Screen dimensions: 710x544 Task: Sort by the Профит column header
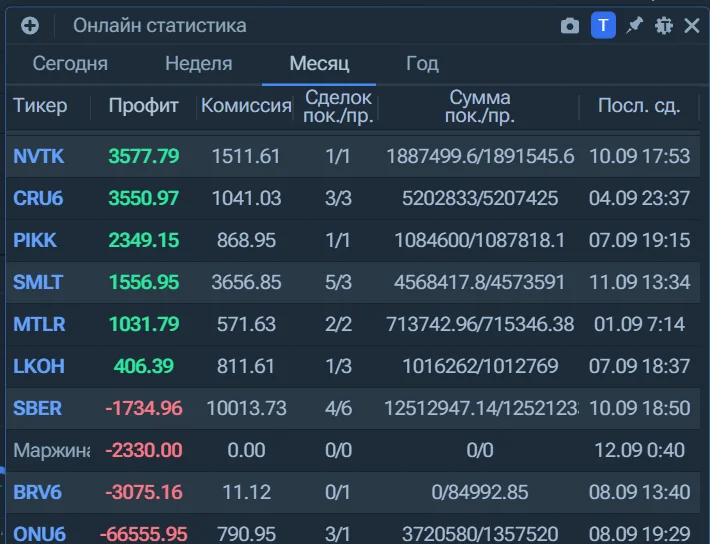click(144, 106)
